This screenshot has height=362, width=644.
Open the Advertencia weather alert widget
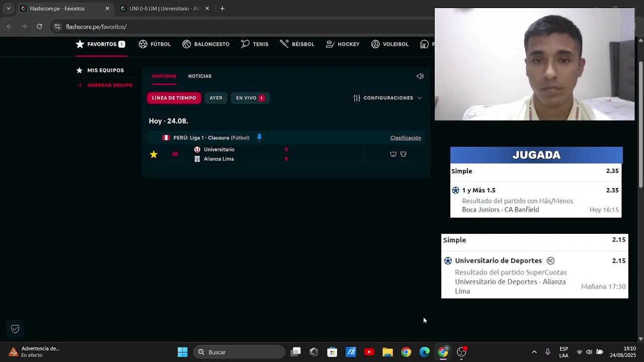click(x=34, y=352)
